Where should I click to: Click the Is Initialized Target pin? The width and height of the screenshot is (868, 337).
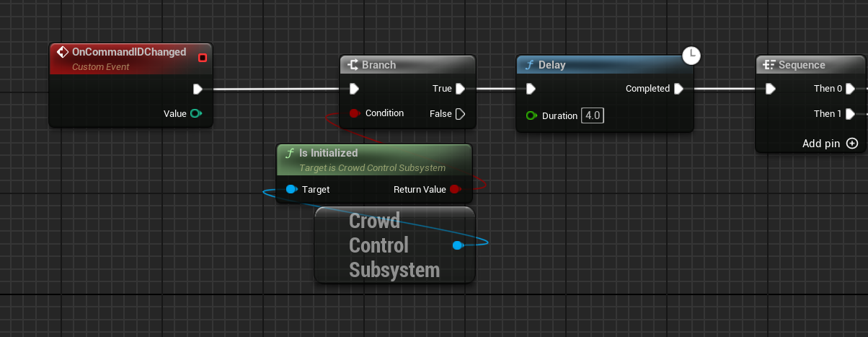tap(291, 190)
